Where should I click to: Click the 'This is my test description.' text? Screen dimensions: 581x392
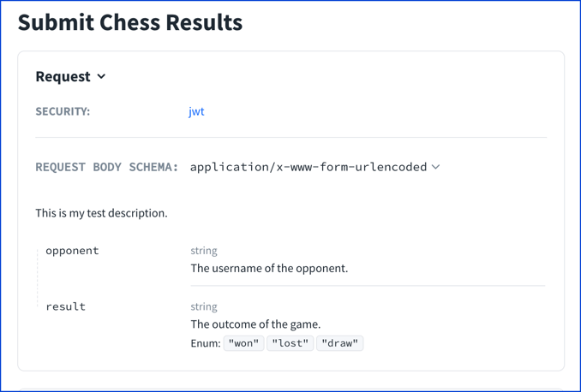(x=101, y=213)
